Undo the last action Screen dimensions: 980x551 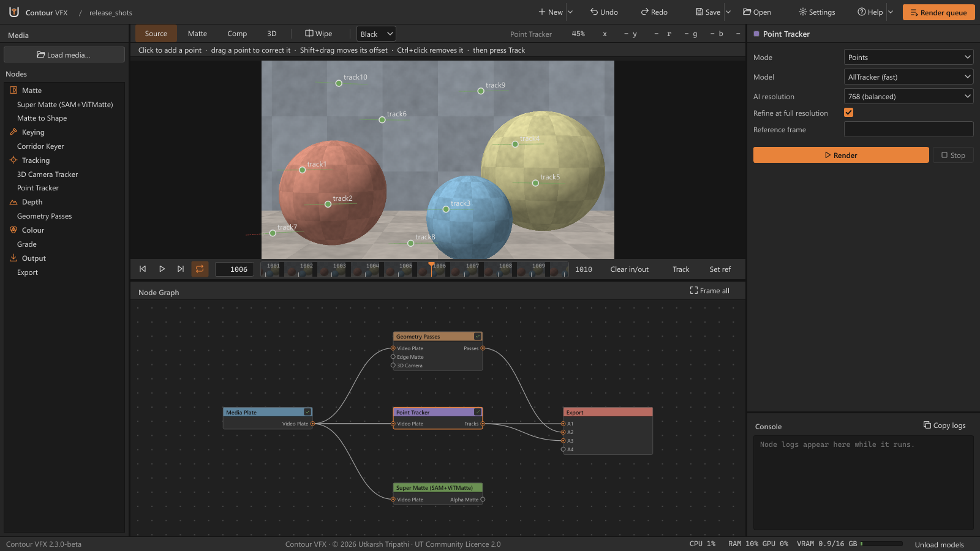[604, 12]
